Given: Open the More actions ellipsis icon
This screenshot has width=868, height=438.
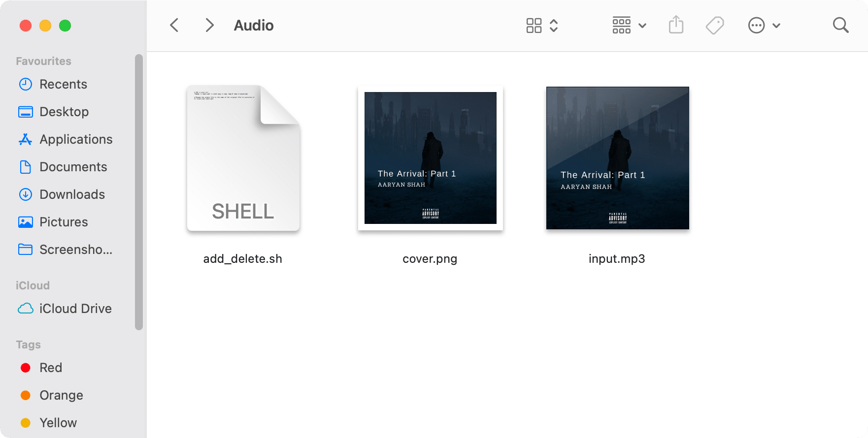Looking at the screenshot, I should point(756,25).
